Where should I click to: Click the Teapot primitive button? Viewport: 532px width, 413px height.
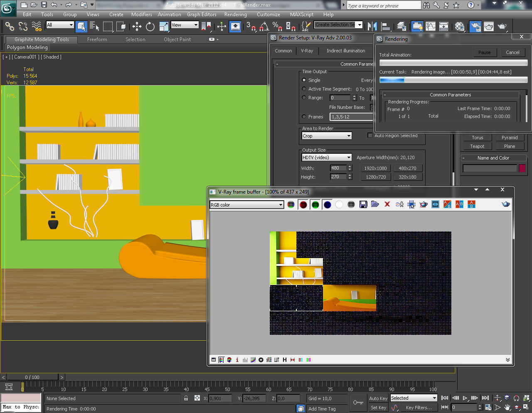477,146
